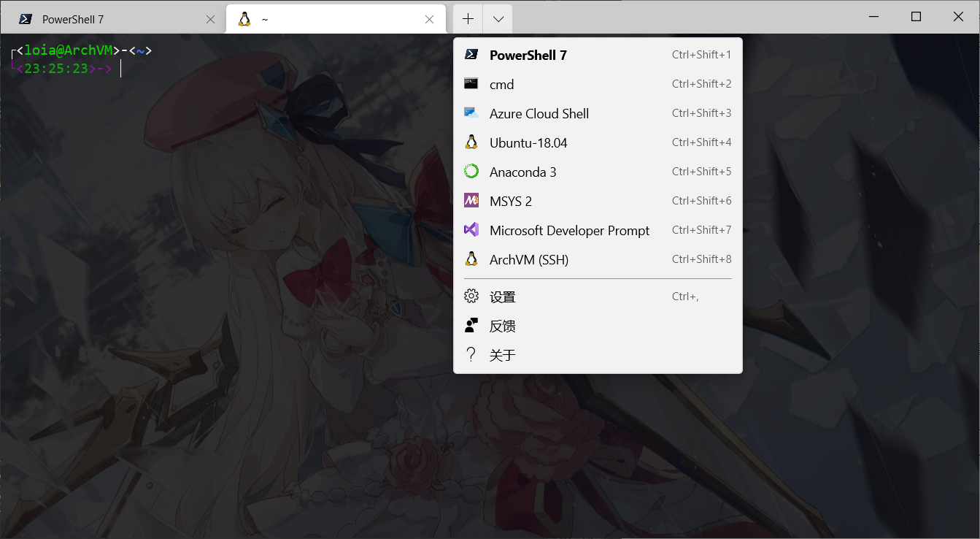This screenshot has width=980, height=539.
Task: Connect to ArchVM (SSH) profile
Action: pos(598,259)
